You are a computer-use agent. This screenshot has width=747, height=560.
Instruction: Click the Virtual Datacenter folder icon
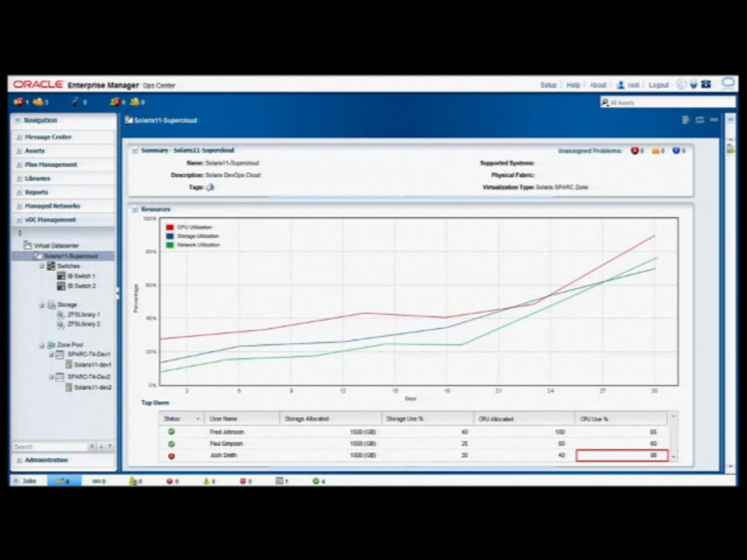click(28, 245)
